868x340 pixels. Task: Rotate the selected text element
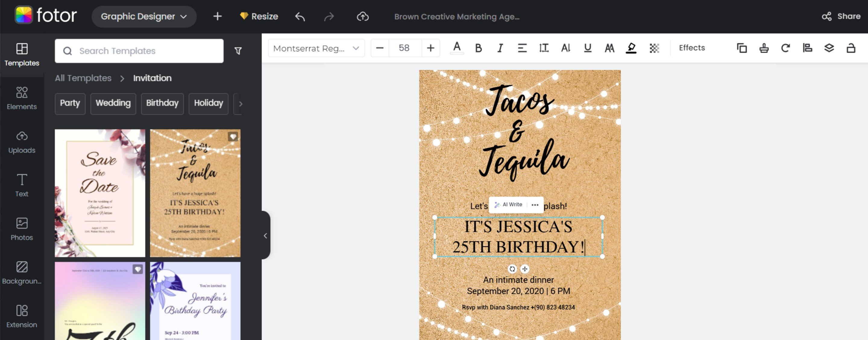click(785, 48)
